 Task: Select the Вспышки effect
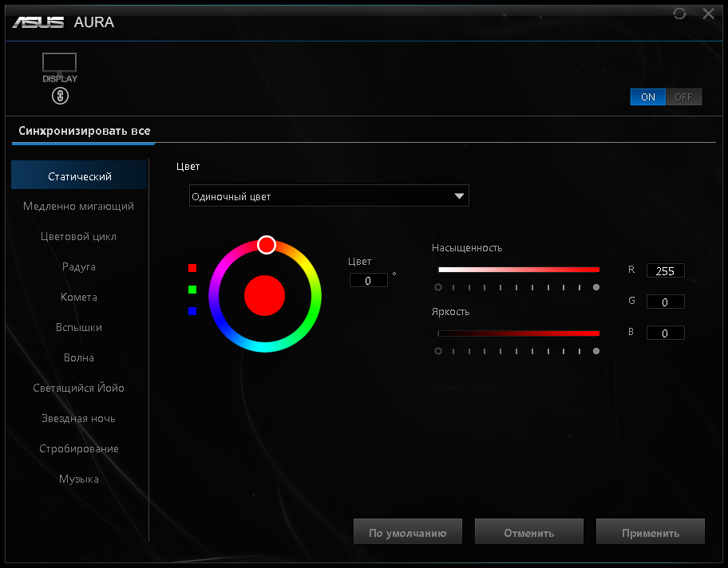(x=79, y=327)
